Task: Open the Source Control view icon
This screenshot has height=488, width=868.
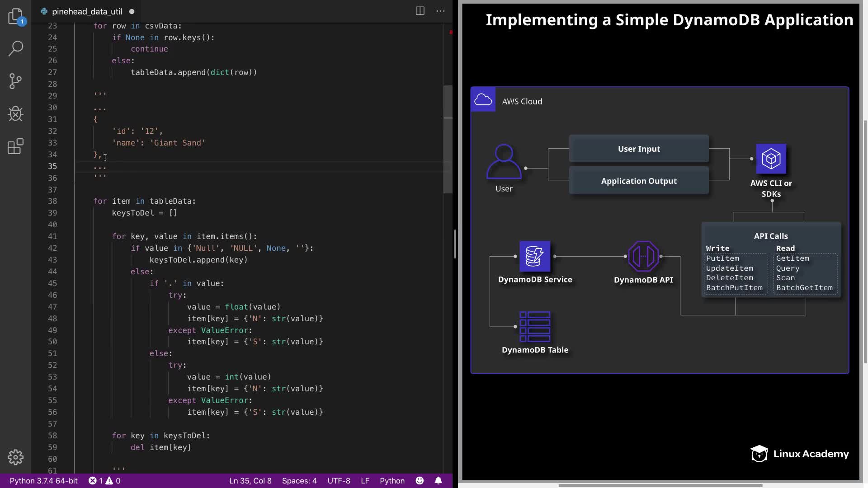Action: point(15,81)
